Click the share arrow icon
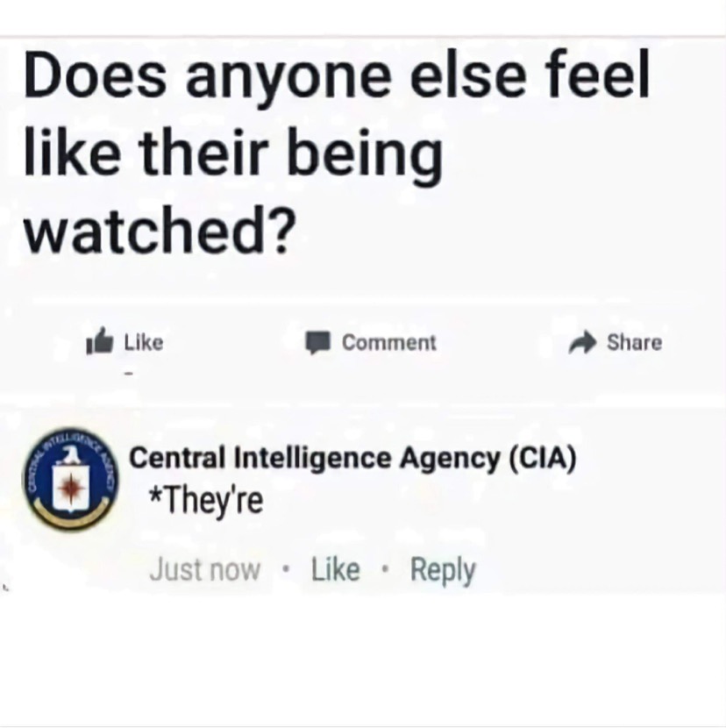This screenshot has width=726, height=728. (582, 343)
